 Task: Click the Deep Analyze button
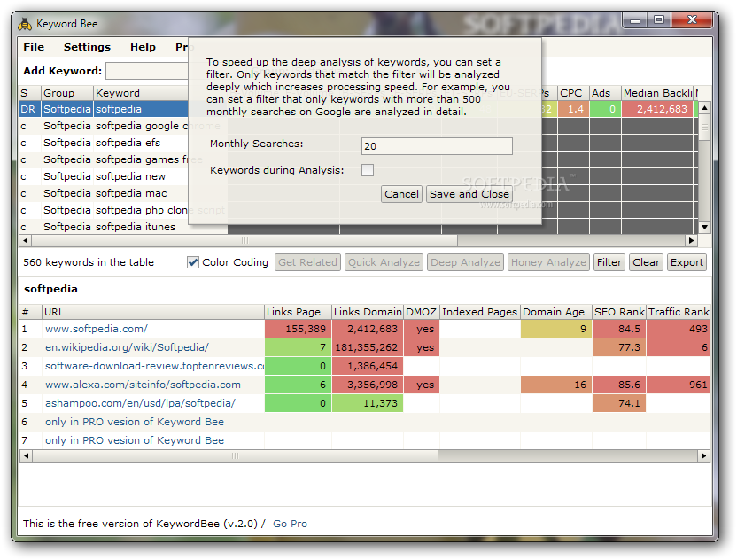click(x=465, y=262)
